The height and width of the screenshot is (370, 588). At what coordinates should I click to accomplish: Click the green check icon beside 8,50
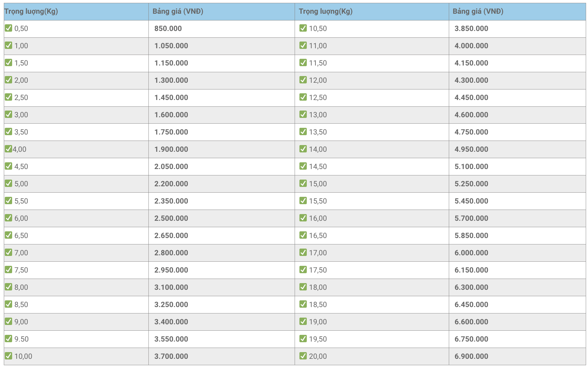coord(8,304)
